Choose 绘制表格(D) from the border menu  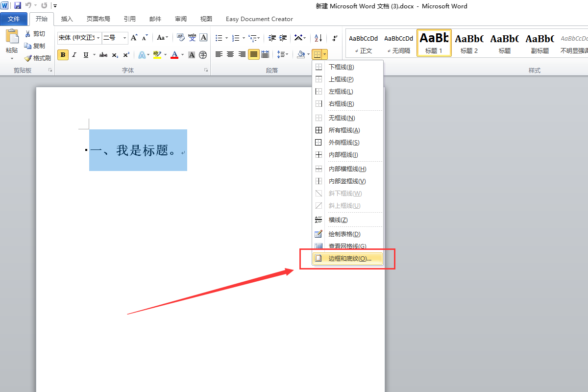pyautogui.click(x=348, y=234)
